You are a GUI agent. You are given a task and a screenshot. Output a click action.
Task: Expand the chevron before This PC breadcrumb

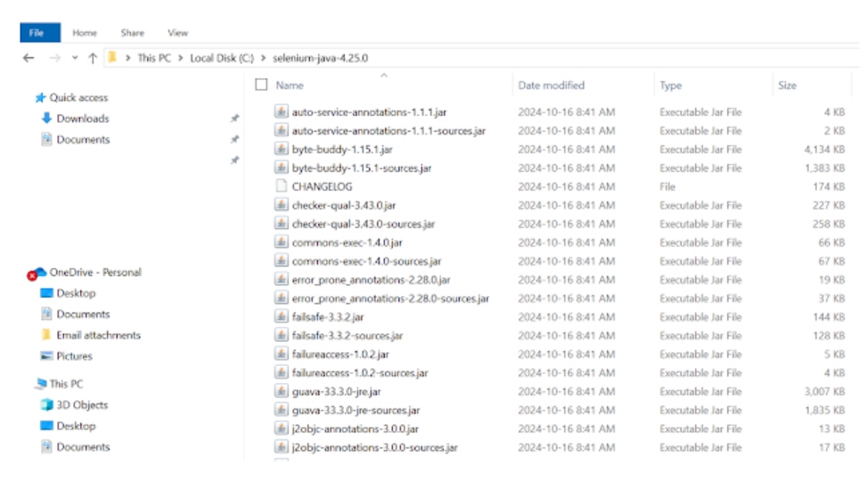(127, 58)
